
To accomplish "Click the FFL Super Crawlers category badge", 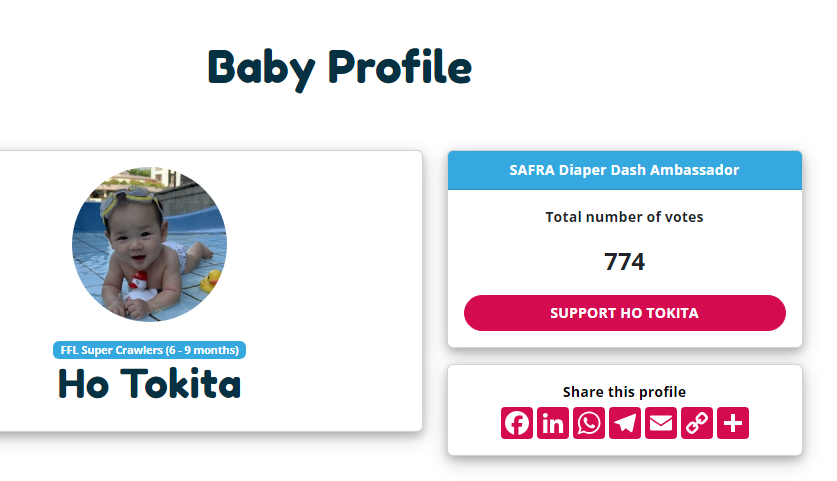I will click(x=149, y=350).
